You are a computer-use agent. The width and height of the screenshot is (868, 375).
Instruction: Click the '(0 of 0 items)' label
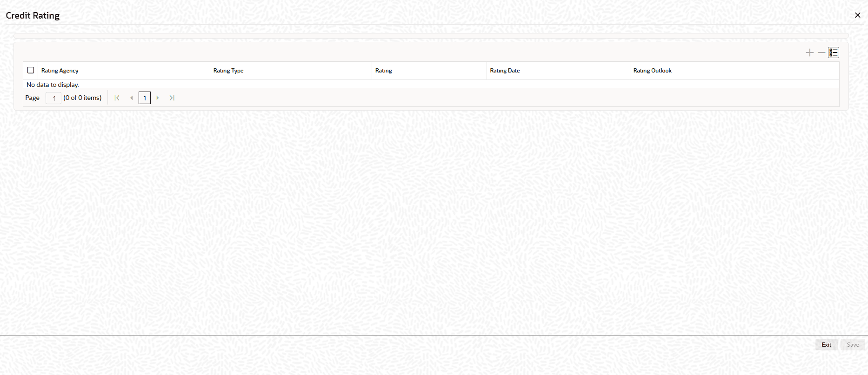point(82,98)
